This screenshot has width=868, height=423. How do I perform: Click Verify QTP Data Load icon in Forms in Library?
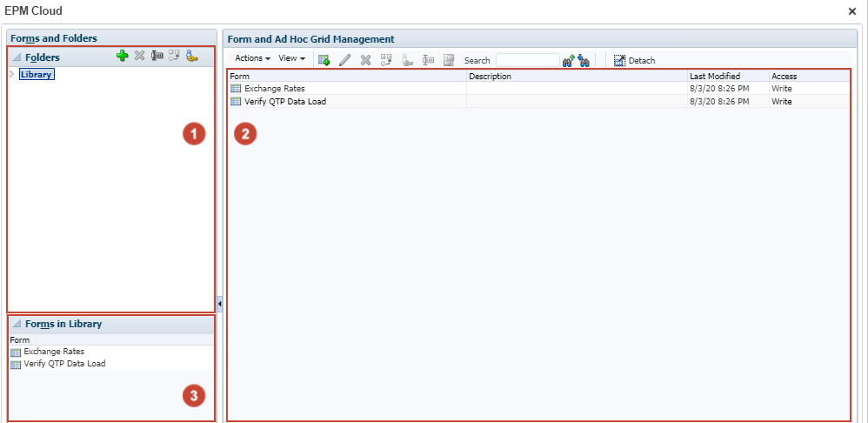pyautogui.click(x=16, y=365)
